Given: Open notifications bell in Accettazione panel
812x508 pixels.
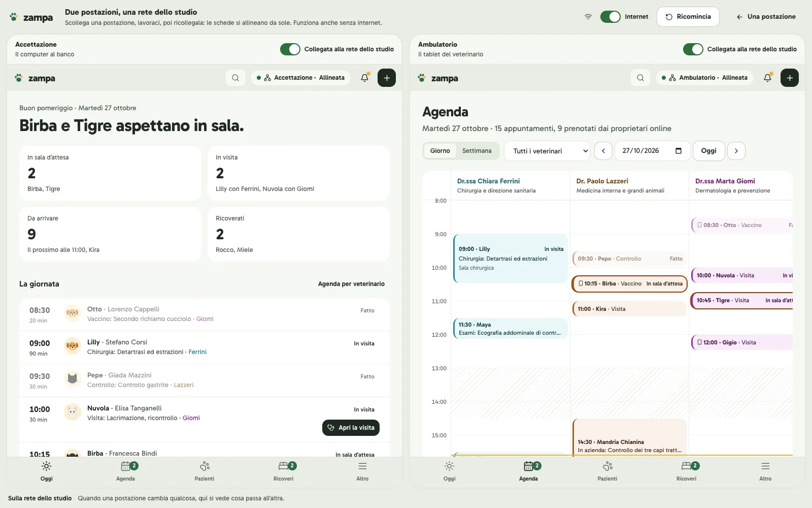Looking at the screenshot, I should (x=364, y=78).
